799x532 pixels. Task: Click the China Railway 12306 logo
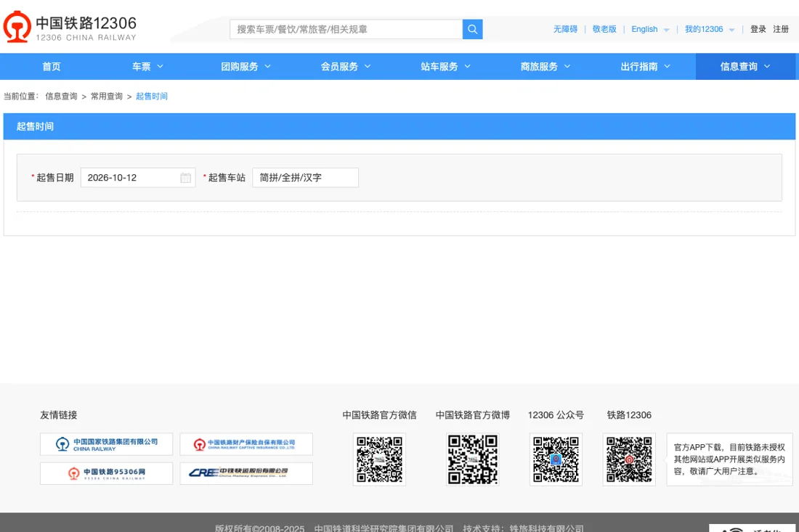click(x=70, y=27)
